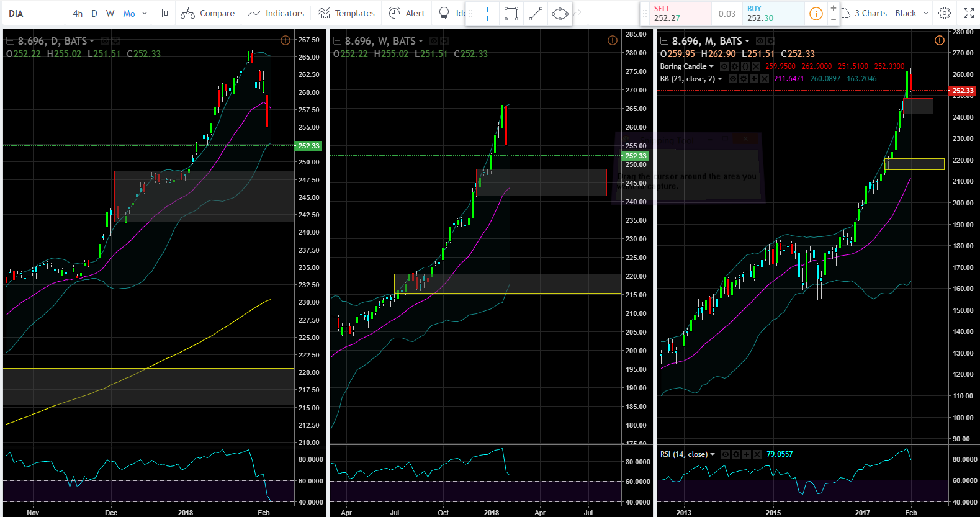Click the BUY 252.30 button

tap(773, 13)
